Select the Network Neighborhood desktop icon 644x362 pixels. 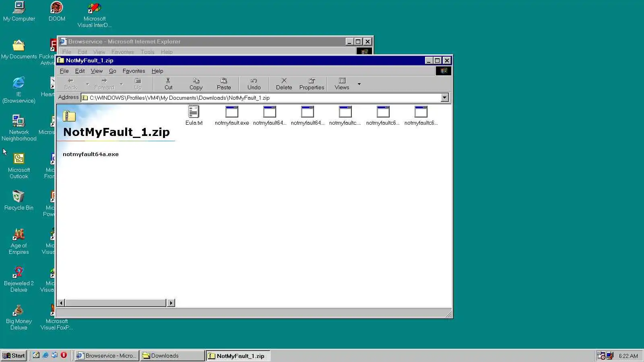pos(19,128)
